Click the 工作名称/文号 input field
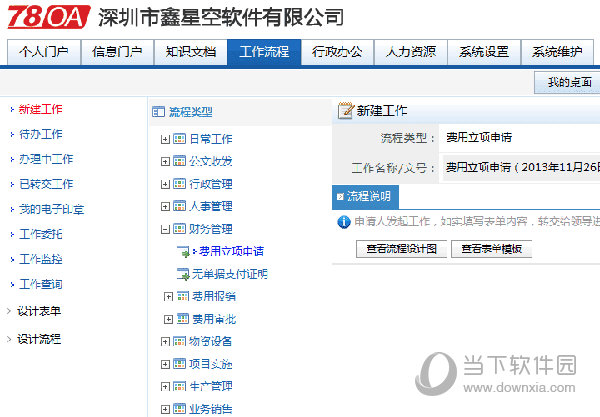Image resolution: width=600 pixels, height=417 pixels. (520, 167)
